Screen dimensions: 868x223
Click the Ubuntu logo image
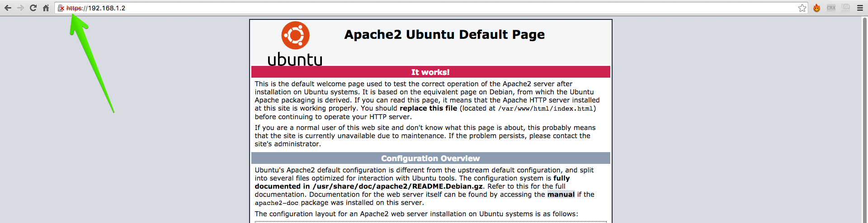295,44
